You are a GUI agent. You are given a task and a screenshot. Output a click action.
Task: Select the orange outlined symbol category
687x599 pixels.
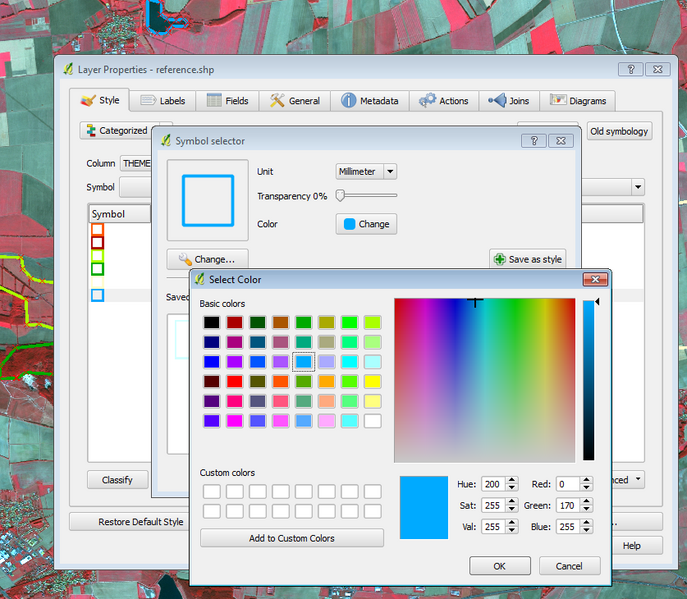point(97,229)
